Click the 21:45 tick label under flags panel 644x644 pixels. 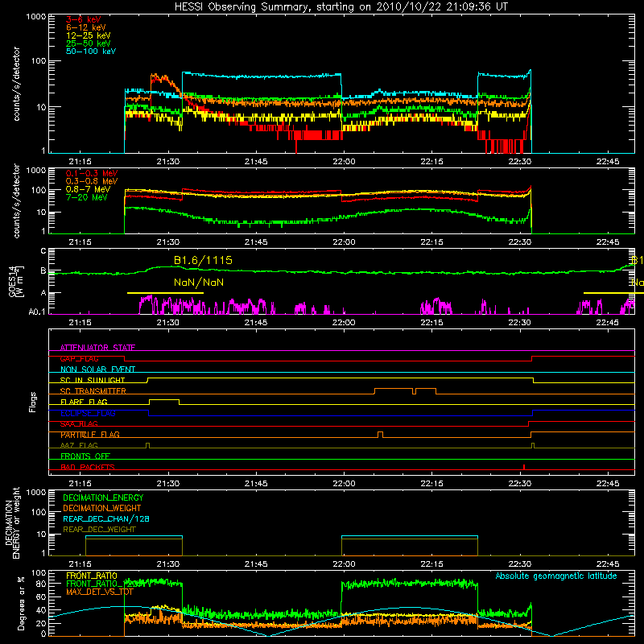pyautogui.click(x=256, y=484)
